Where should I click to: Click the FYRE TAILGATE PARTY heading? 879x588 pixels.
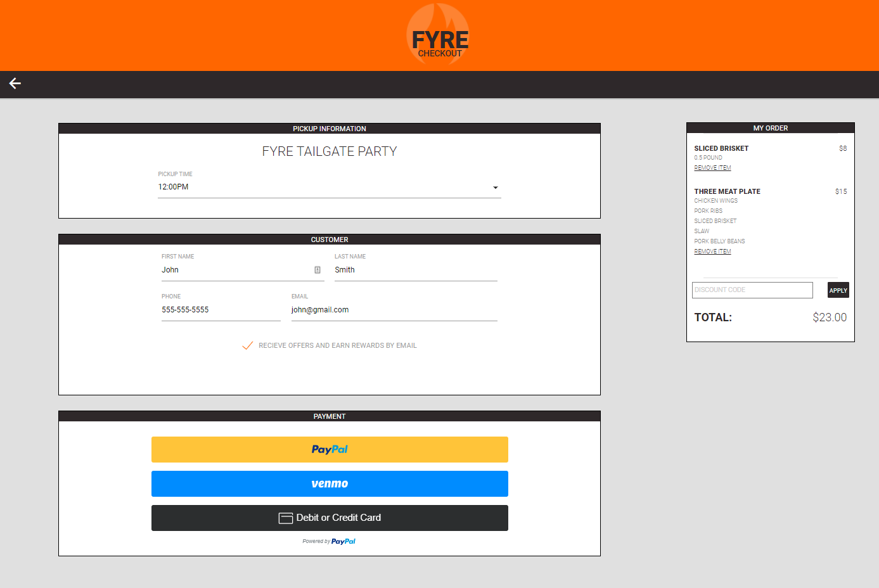pyautogui.click(x=330, y=151)
